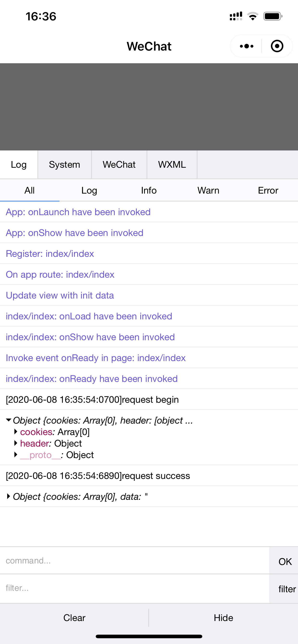The width and height of the screenshot is (298, 644).
Task: Filter logs by Warn level
Action: point(208,190)
